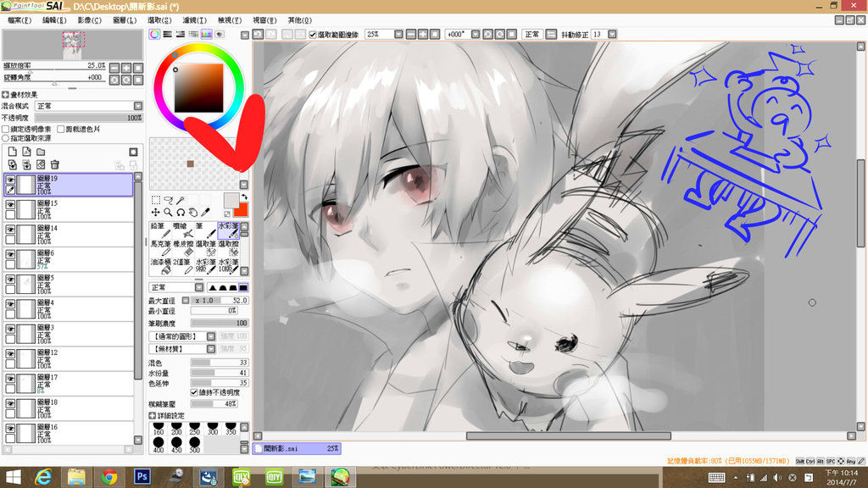Open the 抖動修正 stabilizer dropdown
Image resolution: width=868 pixels, height=488 pixels.
coord(612,34)
